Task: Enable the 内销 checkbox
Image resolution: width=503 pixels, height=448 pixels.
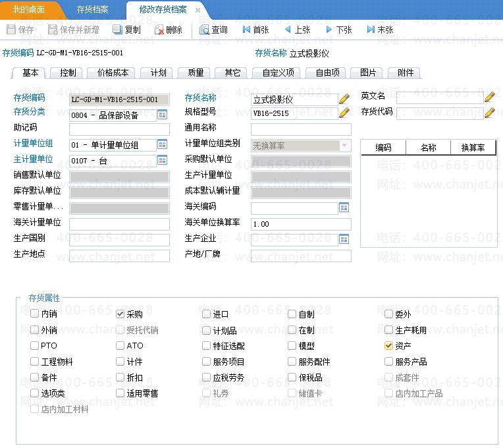Action: [35, 314]
